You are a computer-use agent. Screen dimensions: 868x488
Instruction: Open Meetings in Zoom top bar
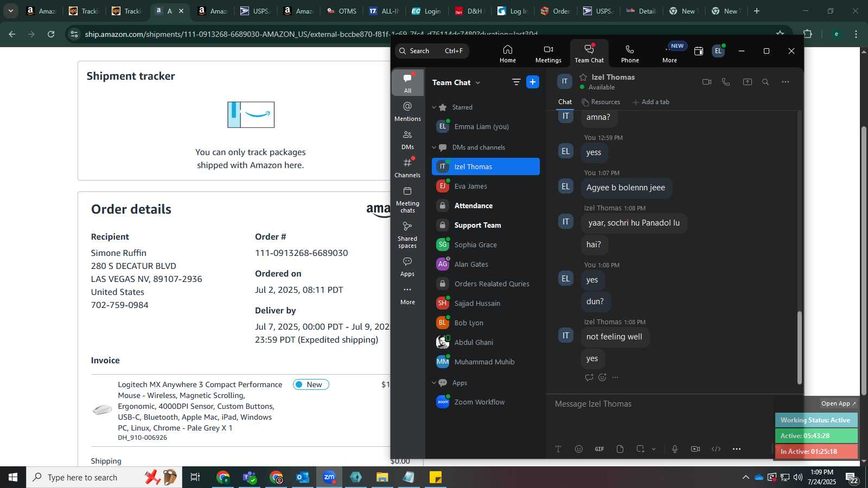(548, 54)
